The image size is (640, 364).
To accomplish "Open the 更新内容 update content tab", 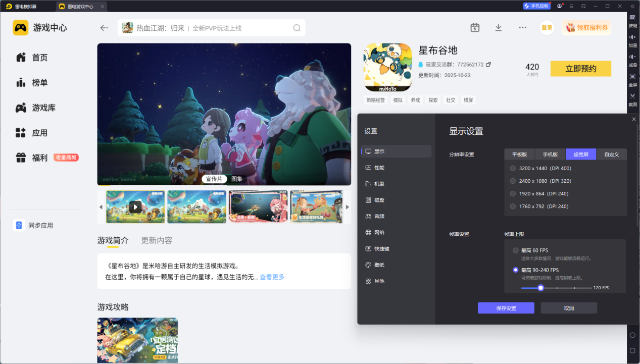I will point(157,240).
